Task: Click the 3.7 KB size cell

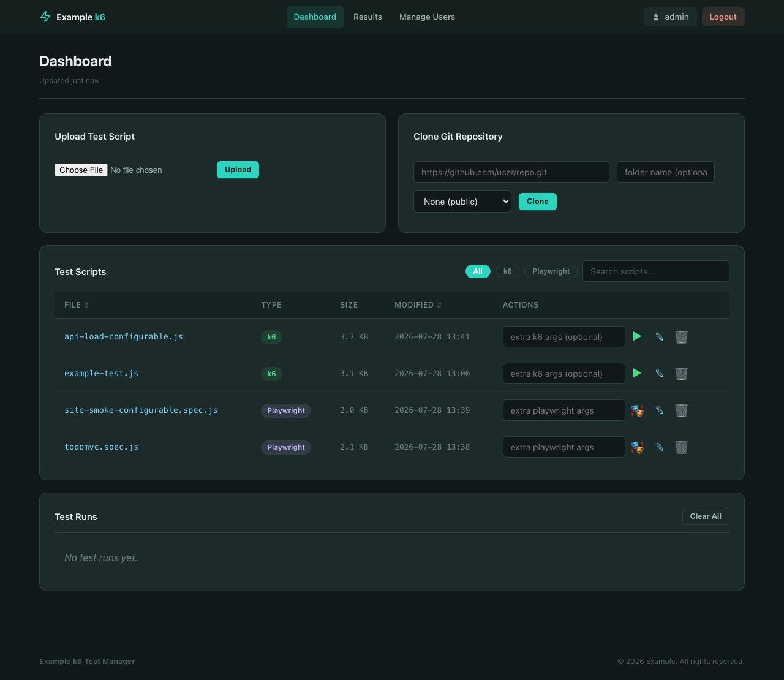Action: tap(354, 336)
